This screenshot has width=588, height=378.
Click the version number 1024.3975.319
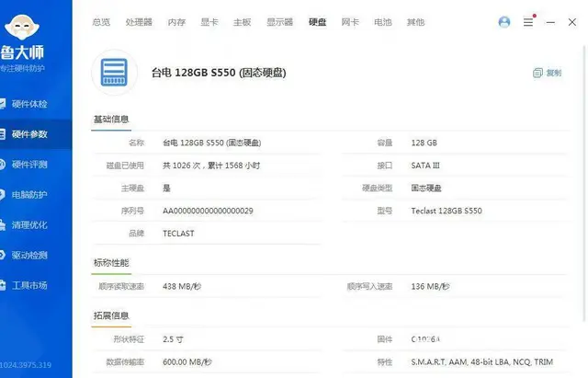[x=26, y=365]
